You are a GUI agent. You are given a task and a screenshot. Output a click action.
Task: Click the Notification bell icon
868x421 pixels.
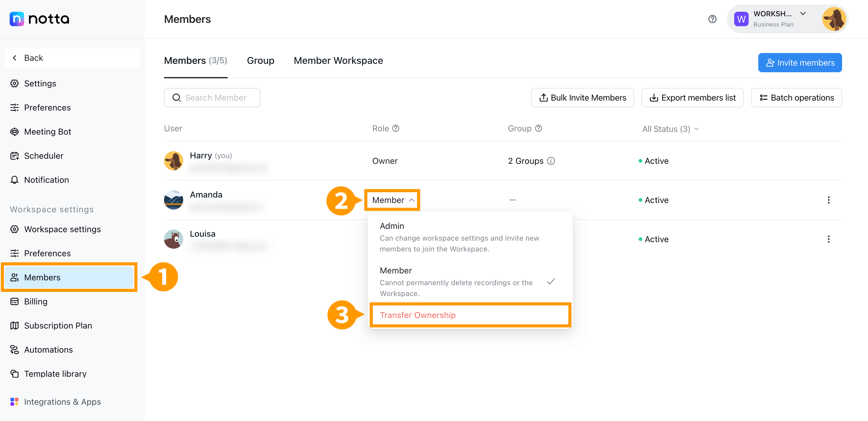click(14, 180)
